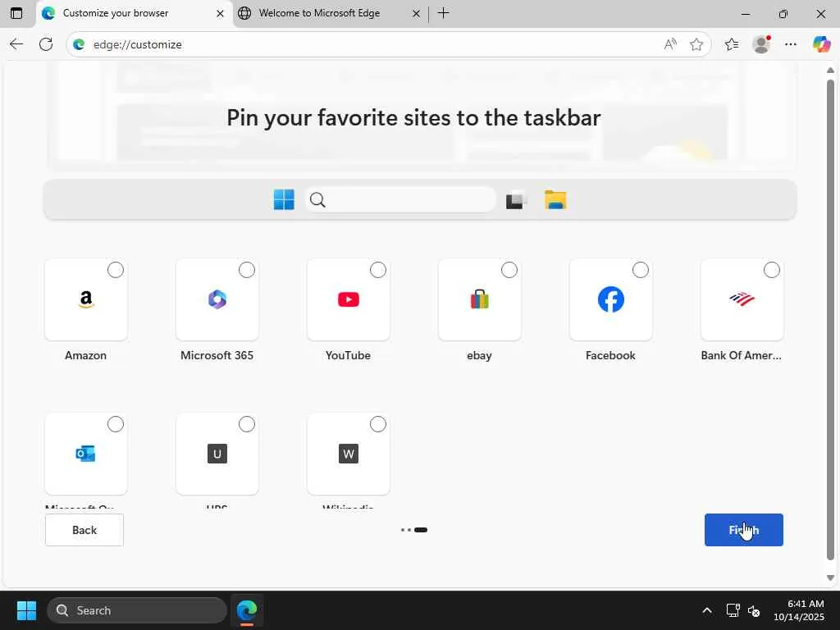
Task: Click the Amazon site logo tile
Action: pos(85,299)
